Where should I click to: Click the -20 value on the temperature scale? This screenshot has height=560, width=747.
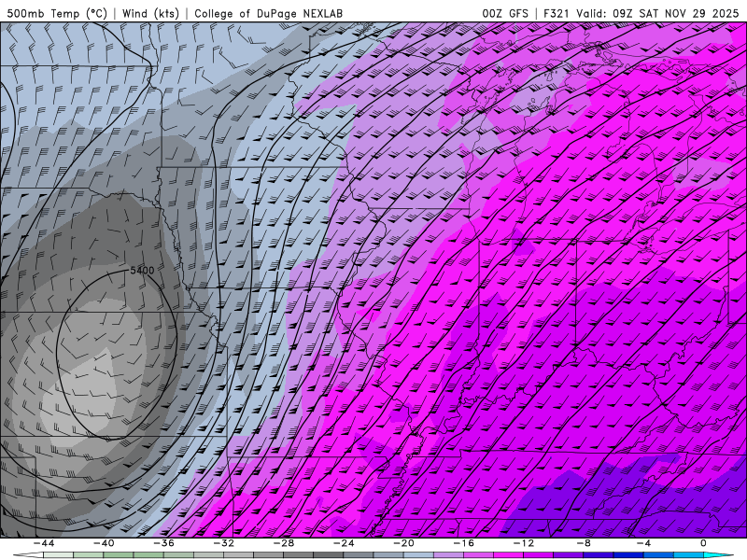[404, 543]
